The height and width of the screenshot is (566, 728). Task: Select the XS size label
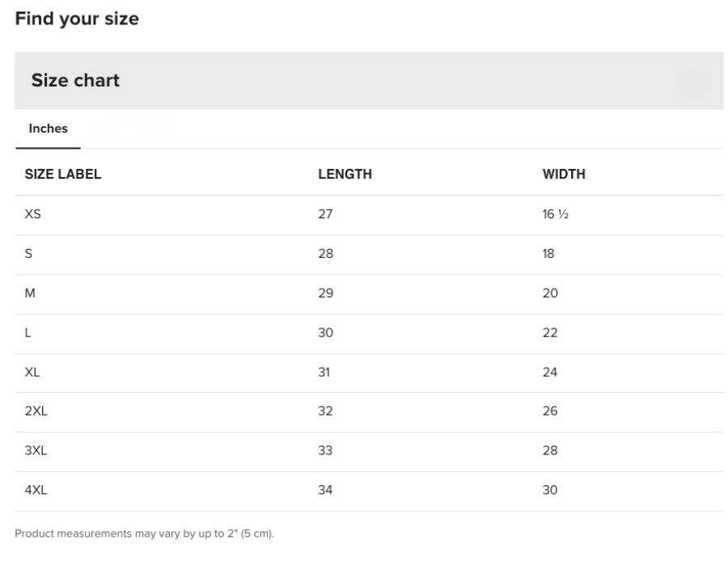click(32, 214)
